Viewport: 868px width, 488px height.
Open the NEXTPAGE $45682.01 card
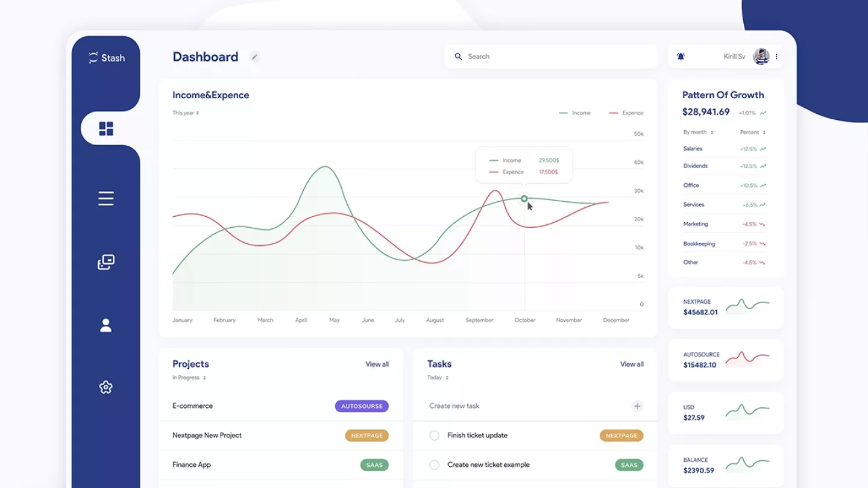click(x=726, y=307)
